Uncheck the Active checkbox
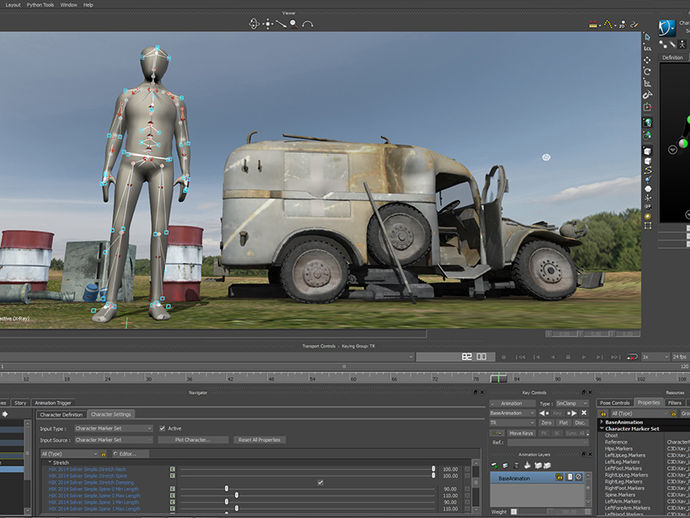 pyautogui.click(x=162, y=428)
